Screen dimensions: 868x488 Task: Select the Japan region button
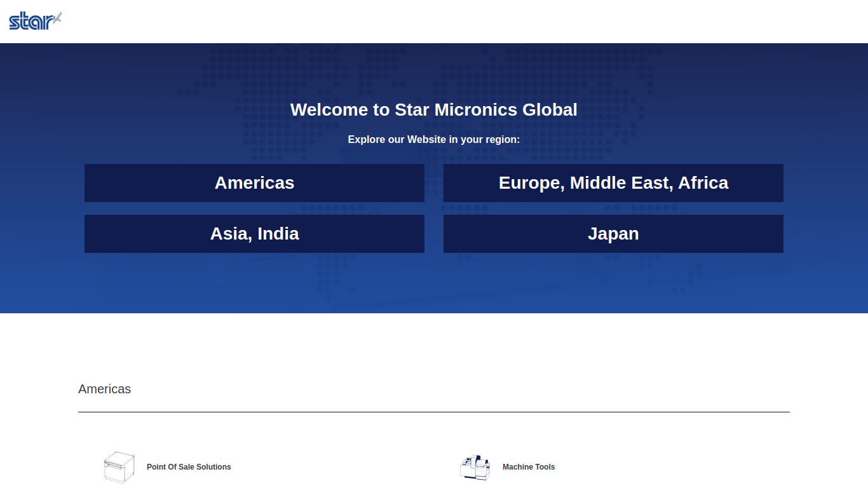point(613,234)
